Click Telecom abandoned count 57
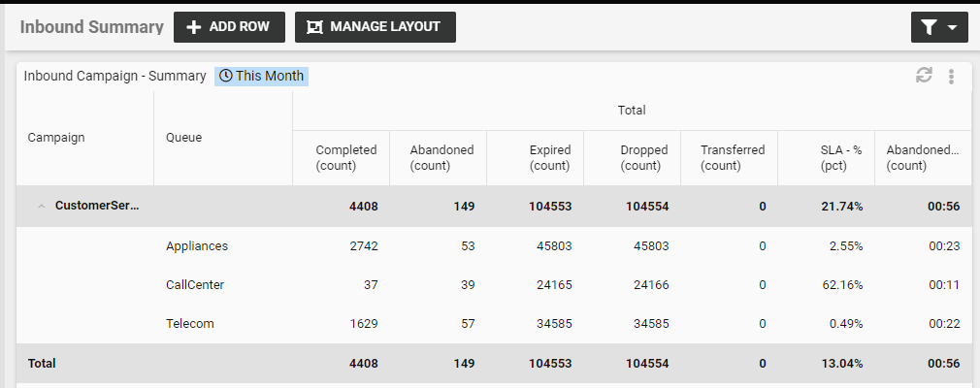This screenshot has width=980, height=388. [x=468, y=324]
